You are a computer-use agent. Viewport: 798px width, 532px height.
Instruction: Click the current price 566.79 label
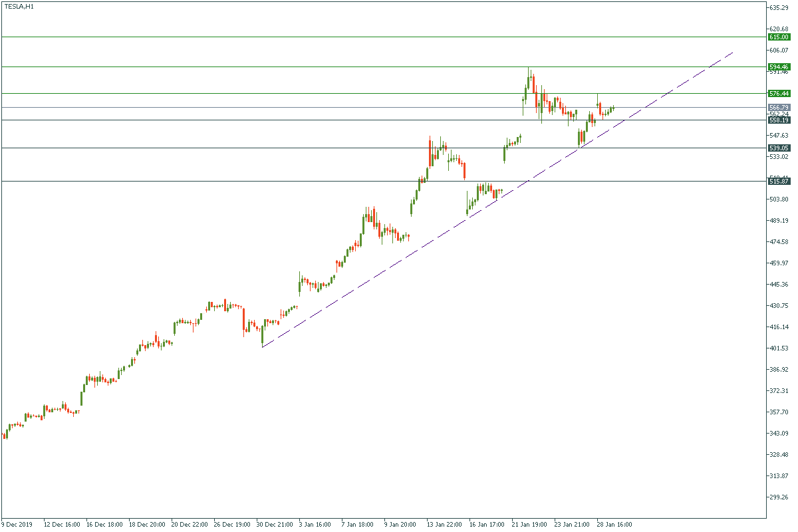778,107
